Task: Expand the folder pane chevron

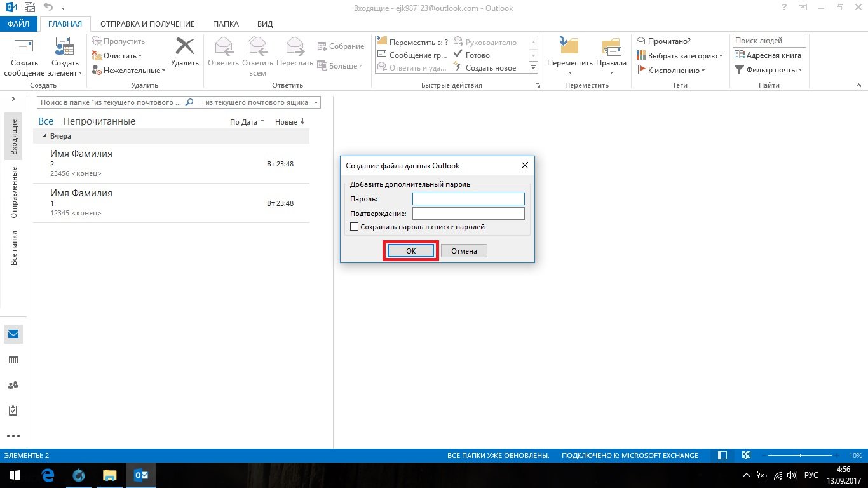Action: point(13,99)
